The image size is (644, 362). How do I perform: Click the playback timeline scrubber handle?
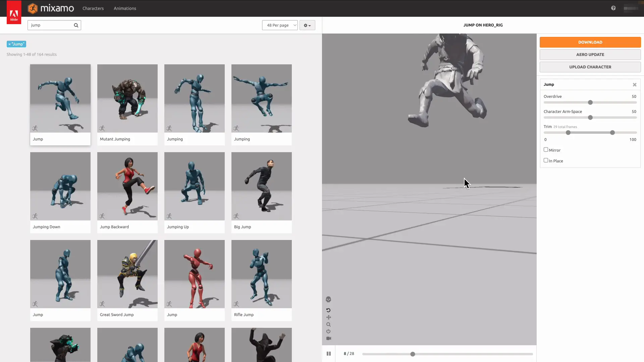pyautogui.click(x=413, y=354)
